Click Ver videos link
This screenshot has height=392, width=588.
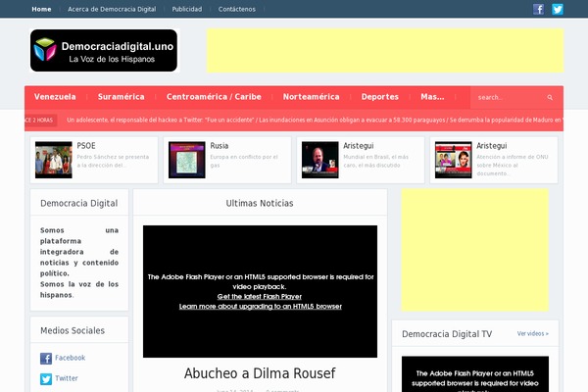click(x=532, y=333)
